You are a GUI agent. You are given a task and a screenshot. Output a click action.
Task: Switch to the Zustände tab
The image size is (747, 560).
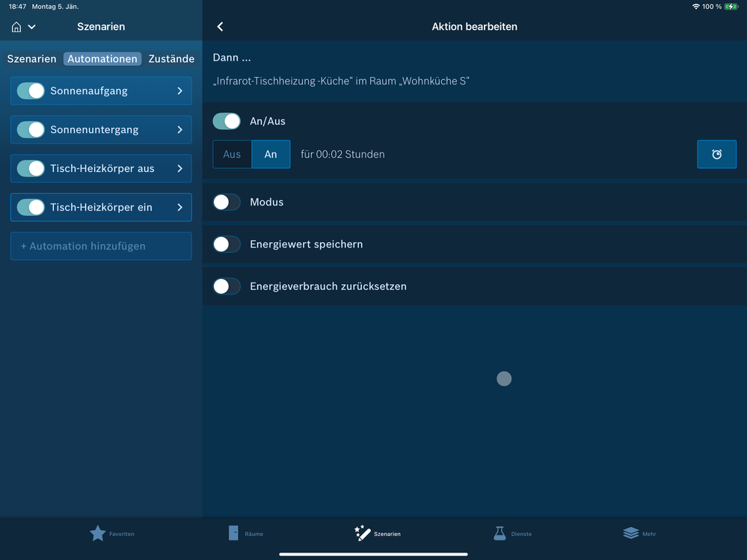[171, 58]
